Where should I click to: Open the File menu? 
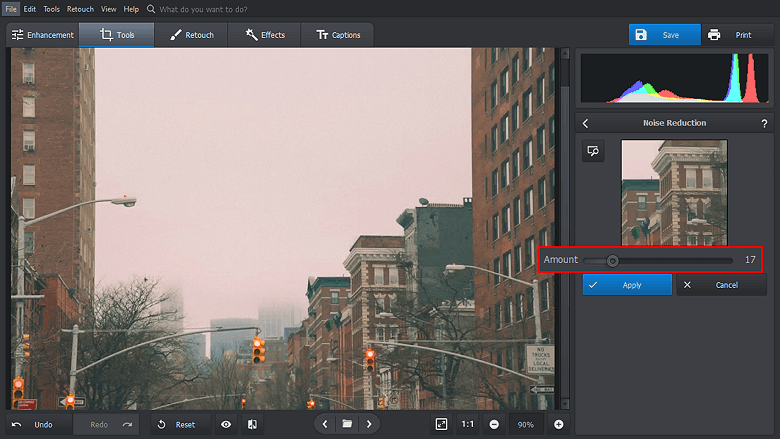pyautogui.click(x=11, y=9)
